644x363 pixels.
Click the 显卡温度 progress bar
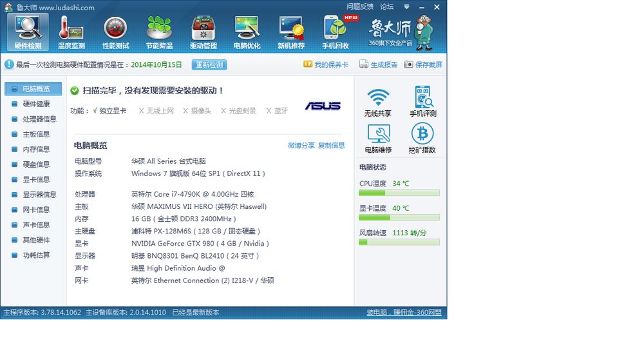(x=399, y=217)
